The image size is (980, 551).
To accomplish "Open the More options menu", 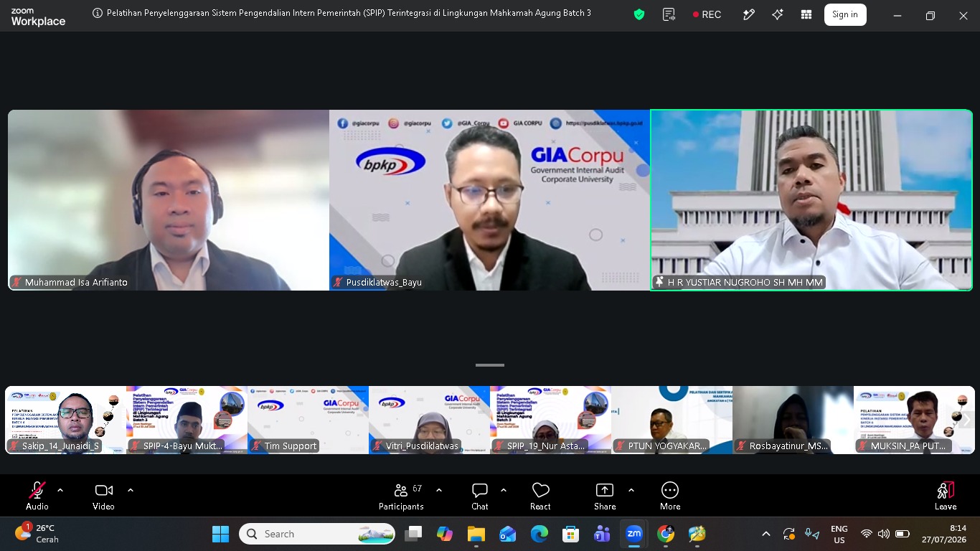I will pyautogui.click(x=670, y=496).
